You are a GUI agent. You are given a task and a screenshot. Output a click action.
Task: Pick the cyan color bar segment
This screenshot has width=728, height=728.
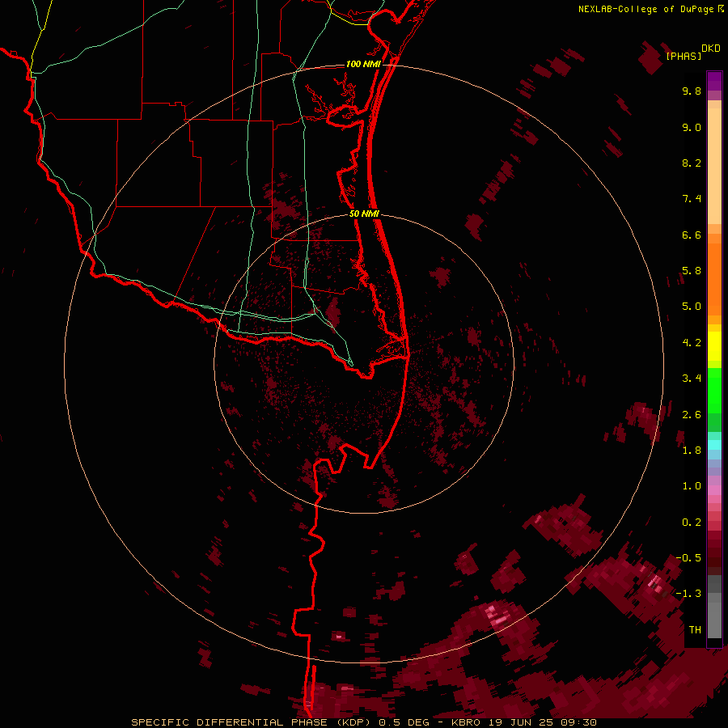tap(714, 445)
